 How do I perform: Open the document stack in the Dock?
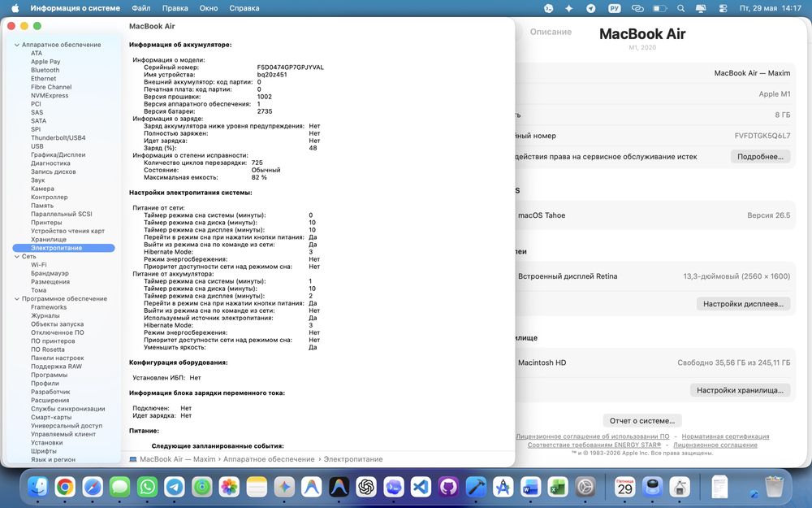(719, 487)
